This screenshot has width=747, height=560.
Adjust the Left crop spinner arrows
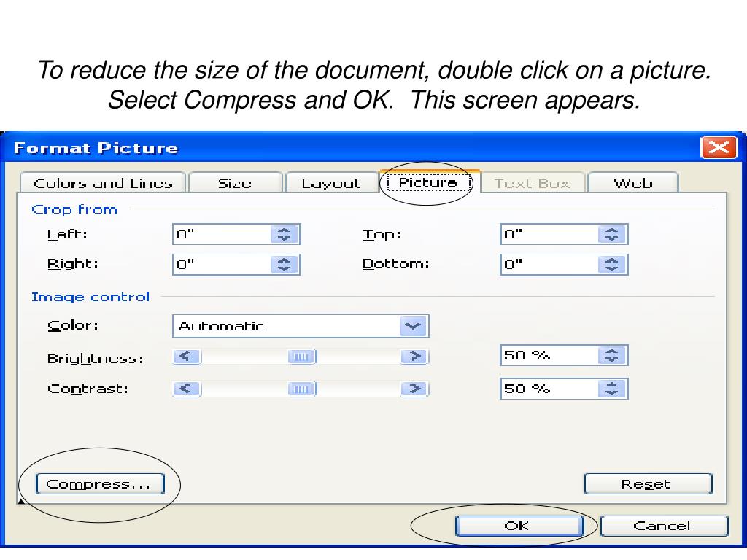tap(285, 234)
